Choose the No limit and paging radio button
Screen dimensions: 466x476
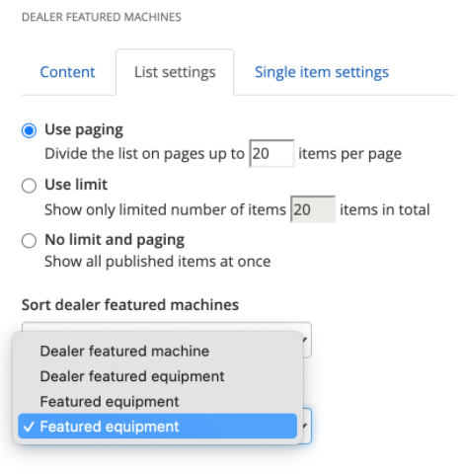coord(29,240)
